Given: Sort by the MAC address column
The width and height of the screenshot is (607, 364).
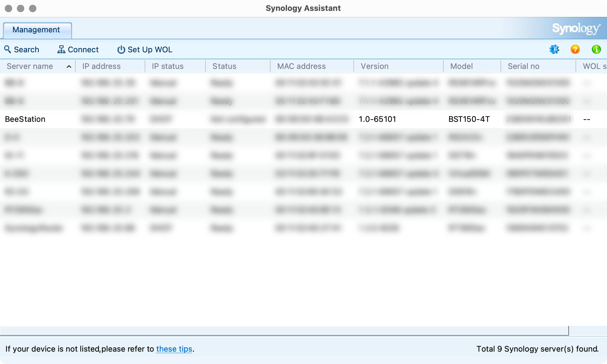Looking at the screenshot, I should pyautogui.click(x=312, y=66).
